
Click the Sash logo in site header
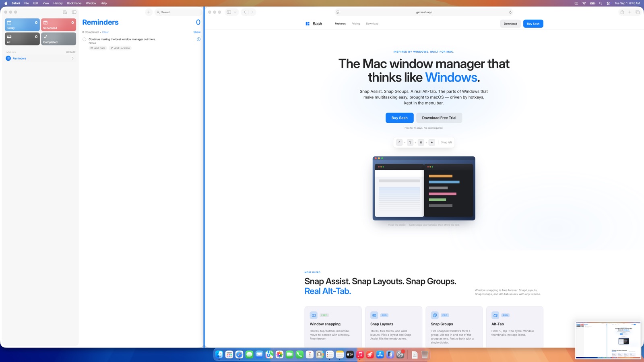click(314, 24)
